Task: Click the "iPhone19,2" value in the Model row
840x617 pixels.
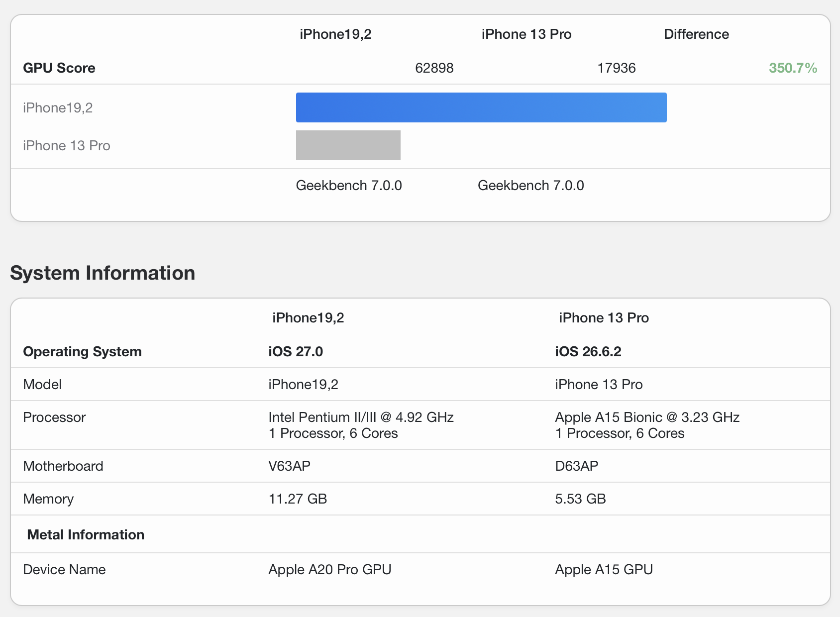Action: (x=304, y=384)
